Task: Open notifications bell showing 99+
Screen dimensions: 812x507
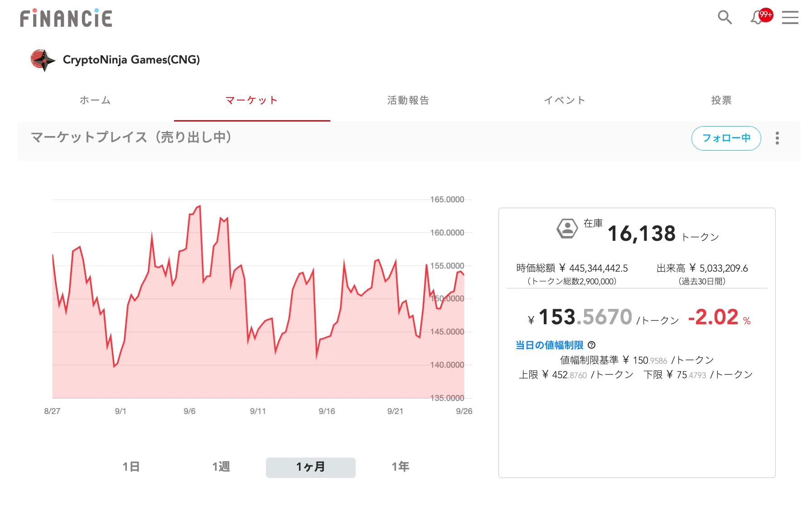Action: (761, 17)
